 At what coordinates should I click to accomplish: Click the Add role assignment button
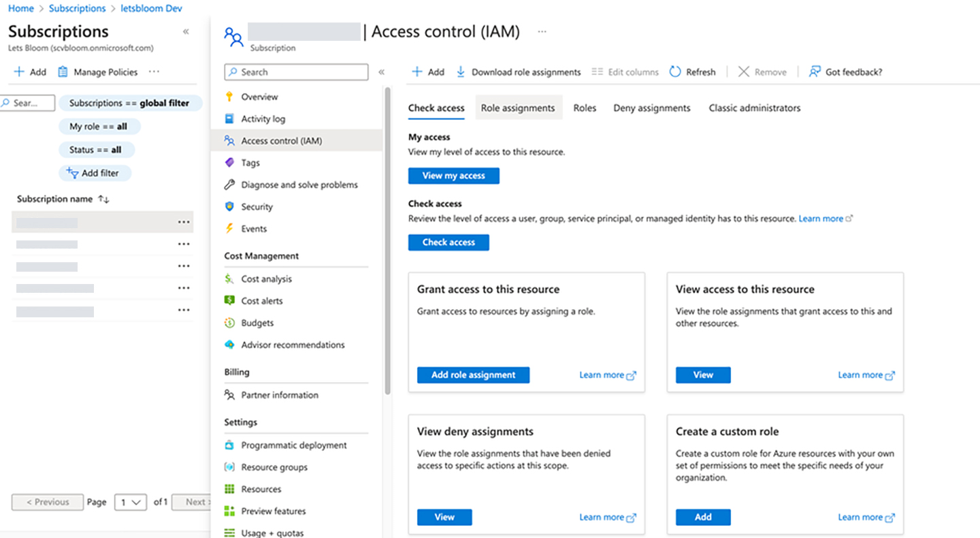pos(473,375)
